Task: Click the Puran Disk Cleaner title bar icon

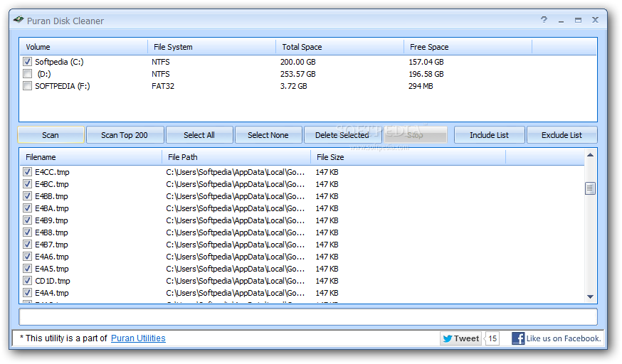Action: point(19,20)
